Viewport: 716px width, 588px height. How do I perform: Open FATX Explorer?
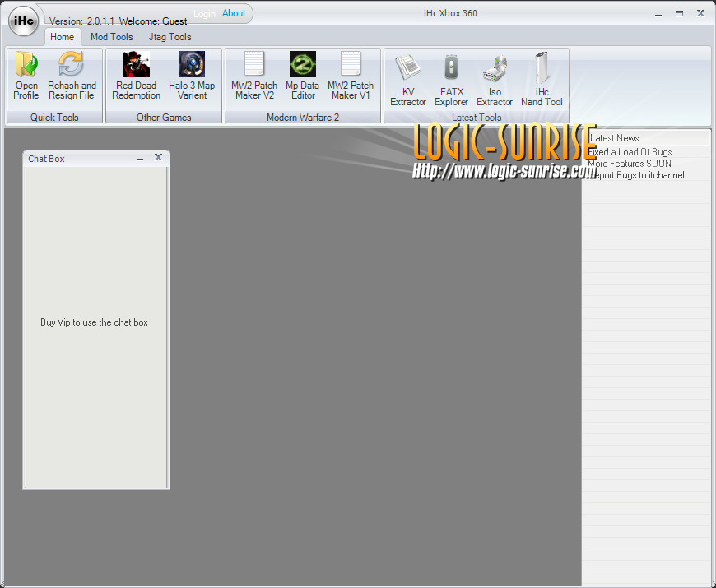tap(451, 81)
